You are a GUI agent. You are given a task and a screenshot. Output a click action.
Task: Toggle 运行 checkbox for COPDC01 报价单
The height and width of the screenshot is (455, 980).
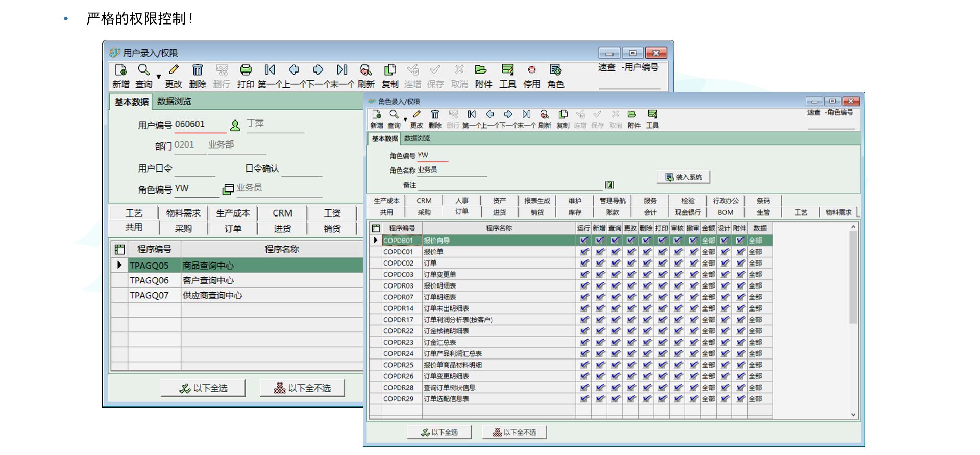coord(584,252)
